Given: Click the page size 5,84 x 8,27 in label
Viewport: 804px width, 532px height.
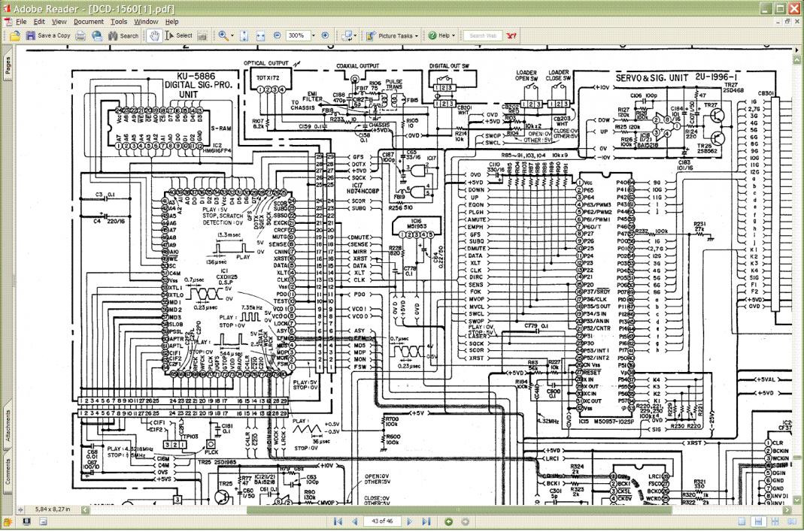Looking at the screenshot, I should pyautogui.click(x=53, y=509).
